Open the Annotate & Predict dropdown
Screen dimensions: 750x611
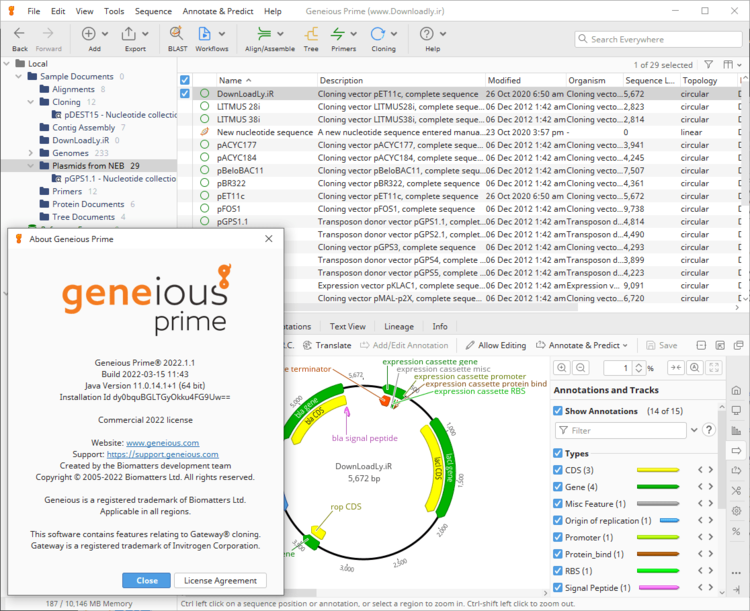582,345
